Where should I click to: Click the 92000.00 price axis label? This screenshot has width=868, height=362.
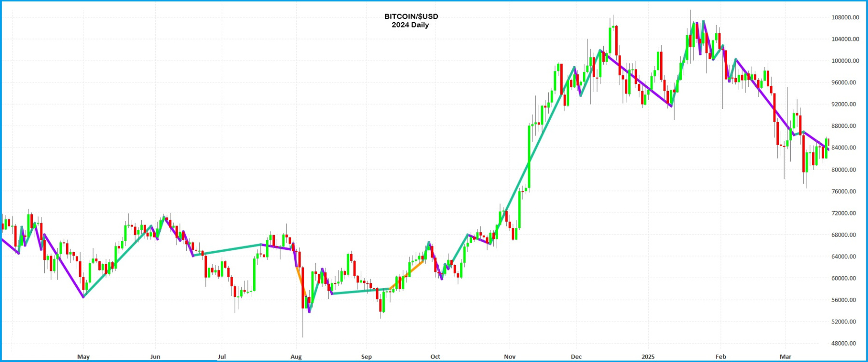coord(845,104)
